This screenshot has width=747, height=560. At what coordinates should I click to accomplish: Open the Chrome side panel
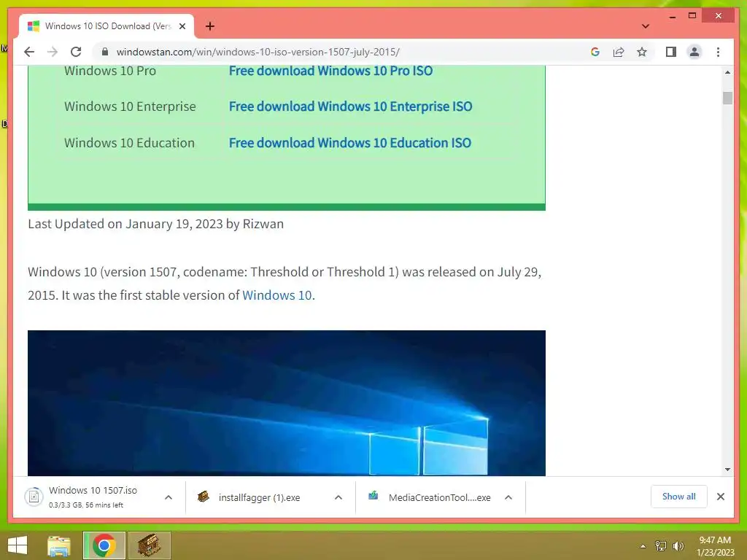[x=671, y=52]
